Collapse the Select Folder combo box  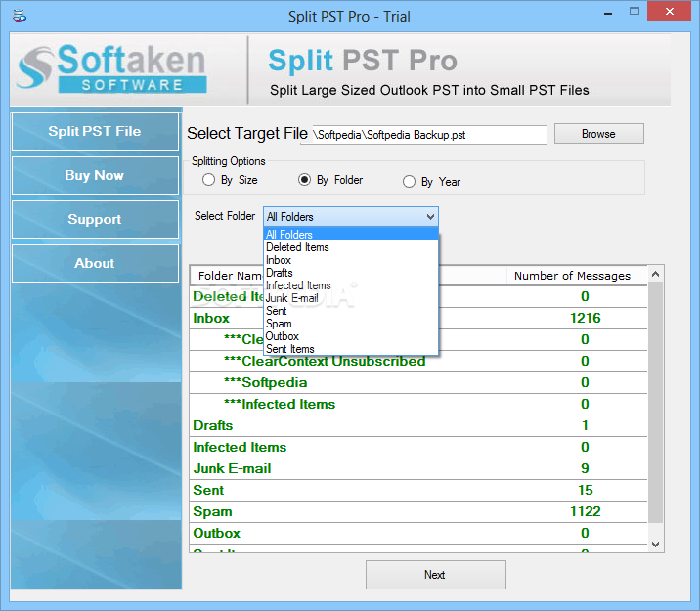click(x=430, y=217)
